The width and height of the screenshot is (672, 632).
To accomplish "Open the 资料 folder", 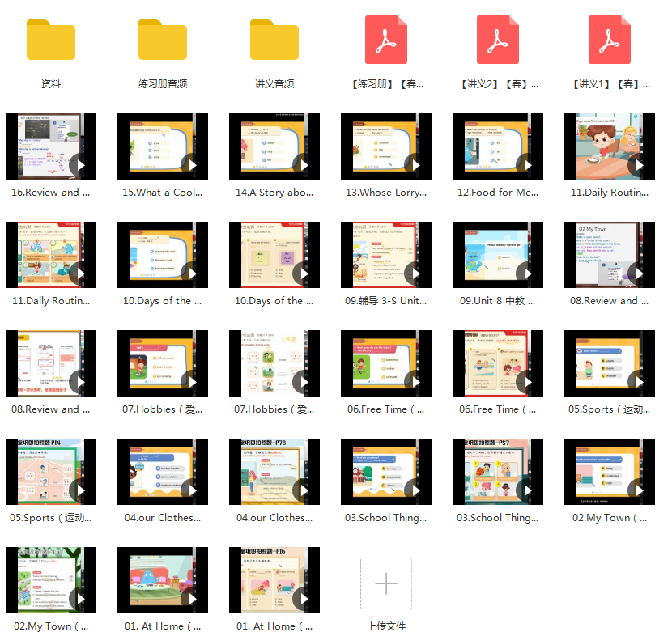I will click(51, 40).
